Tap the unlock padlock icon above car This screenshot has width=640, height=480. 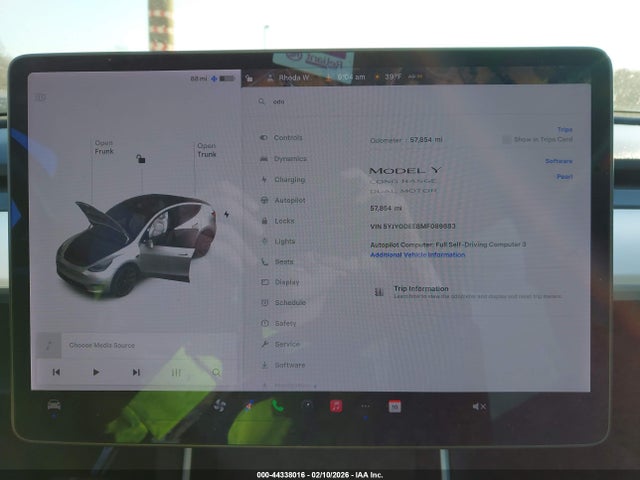pos(140,158)
